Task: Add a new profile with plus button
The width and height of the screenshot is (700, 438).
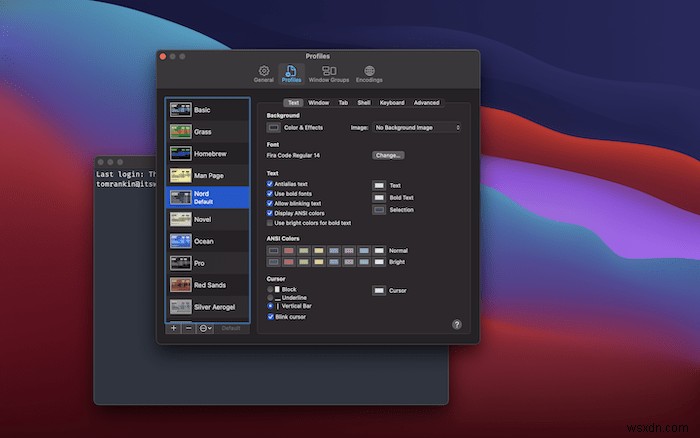Action: (174, 328)
